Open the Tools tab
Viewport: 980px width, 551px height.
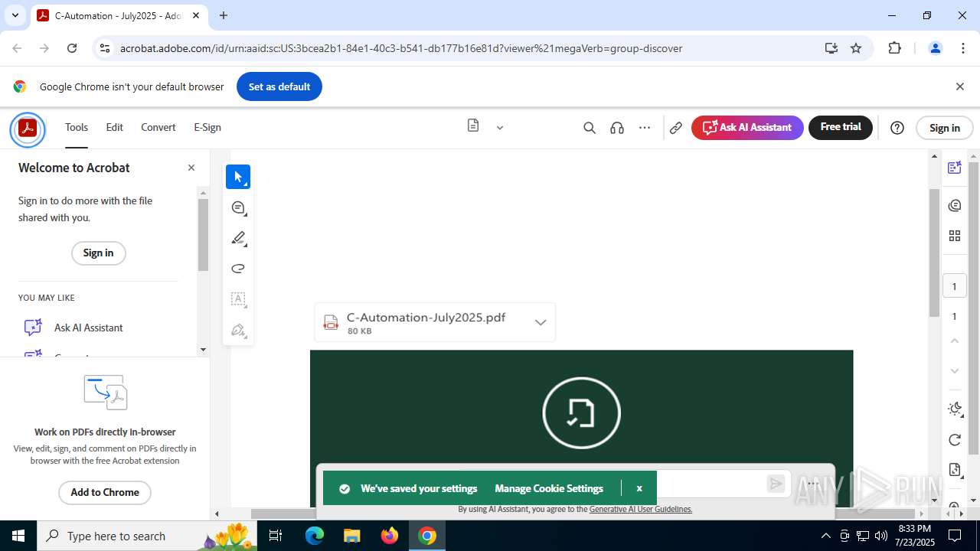77,127
